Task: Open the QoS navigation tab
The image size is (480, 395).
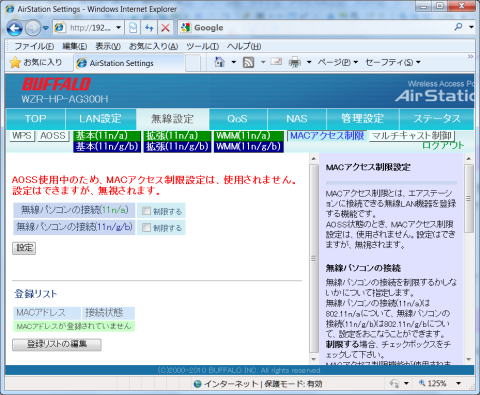Action: [238, 119]
